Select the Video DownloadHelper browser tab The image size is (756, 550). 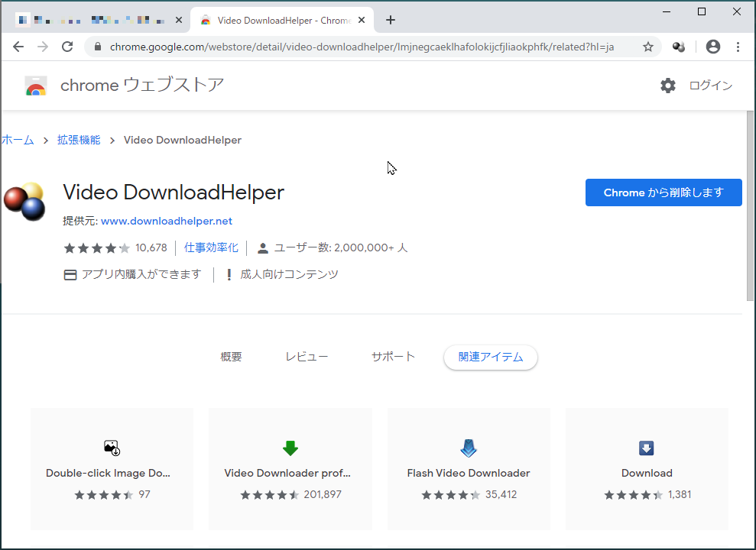(x=282, y=20)
